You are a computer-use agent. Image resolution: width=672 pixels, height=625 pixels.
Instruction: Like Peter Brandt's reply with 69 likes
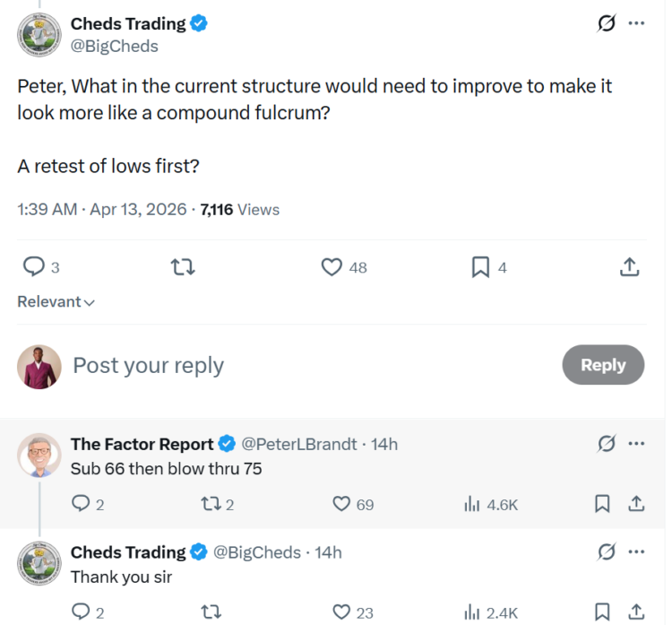tap(341, 504)
